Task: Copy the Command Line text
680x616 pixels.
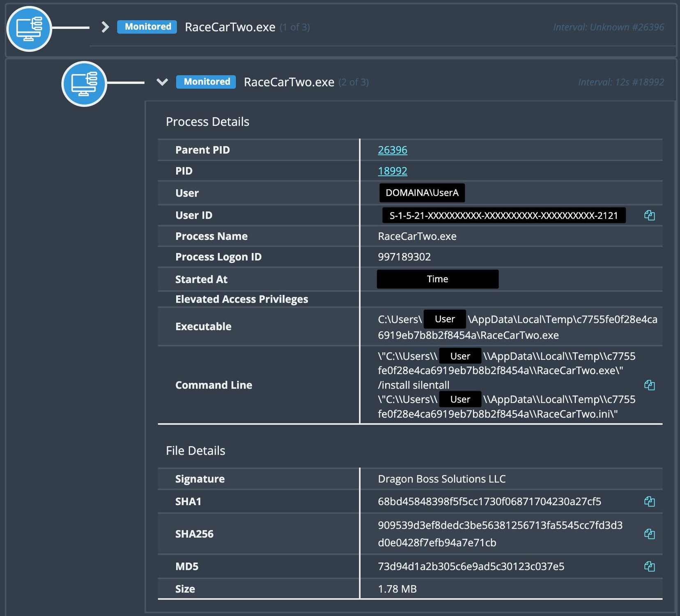Action: [x=649, y=385]
